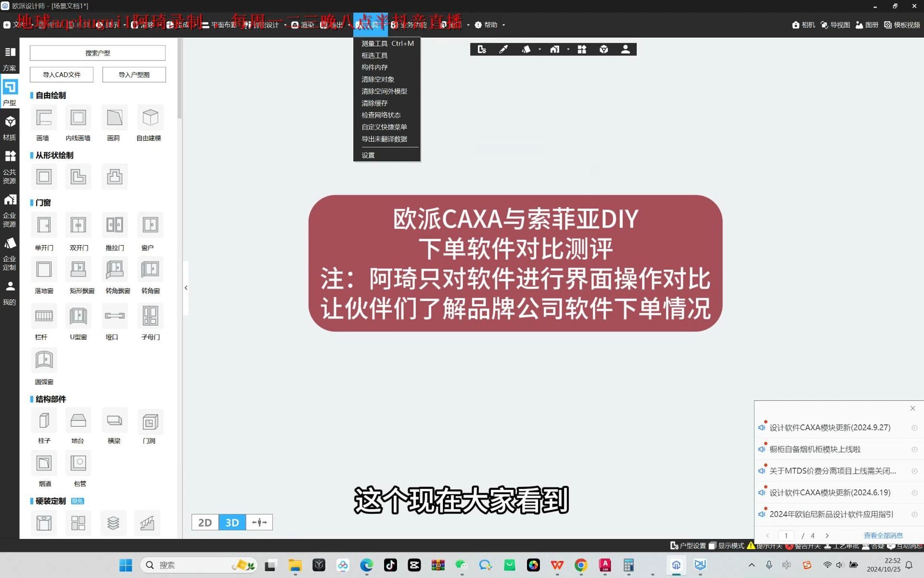
Task: Pick the 栏杆 railing icon
Action: point(44,316)
